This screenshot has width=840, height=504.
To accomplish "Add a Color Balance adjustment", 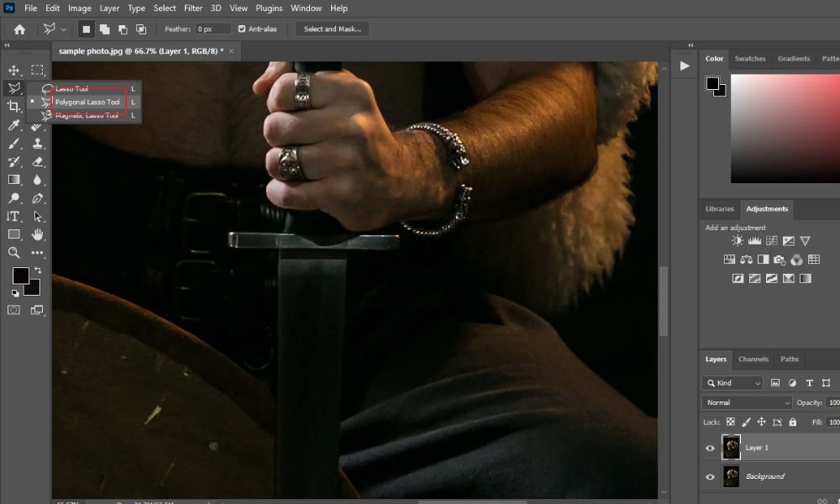I will 746,260.
